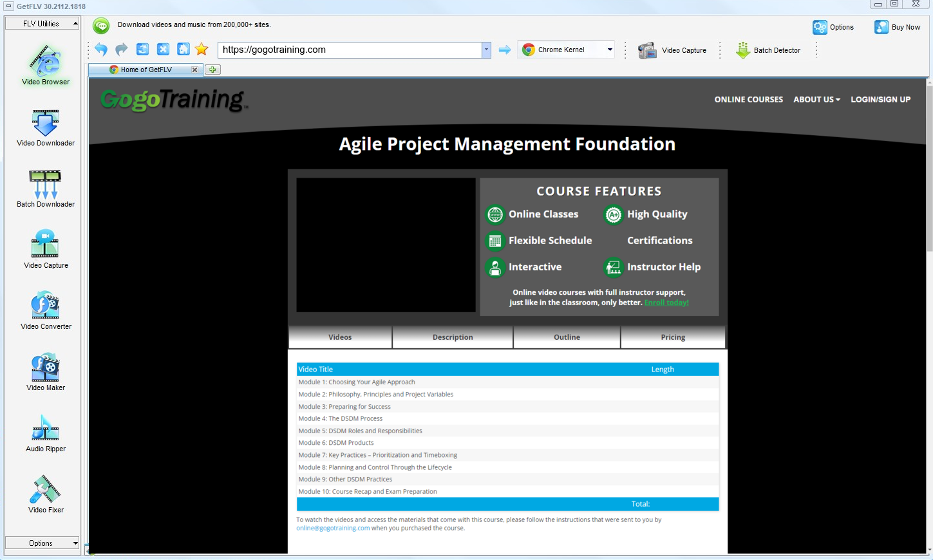Launch Video Capture from the toolbar
The image size is (933, 560).
coord(672,50)
